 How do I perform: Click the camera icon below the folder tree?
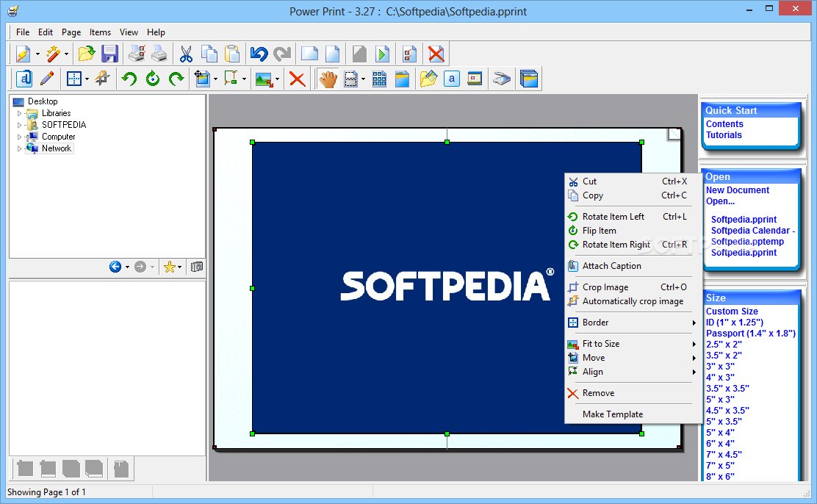[x=196, y=267]
